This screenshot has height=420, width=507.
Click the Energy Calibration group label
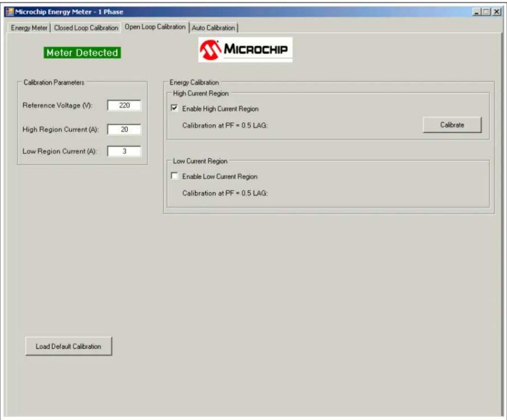(x=194, y=82)
